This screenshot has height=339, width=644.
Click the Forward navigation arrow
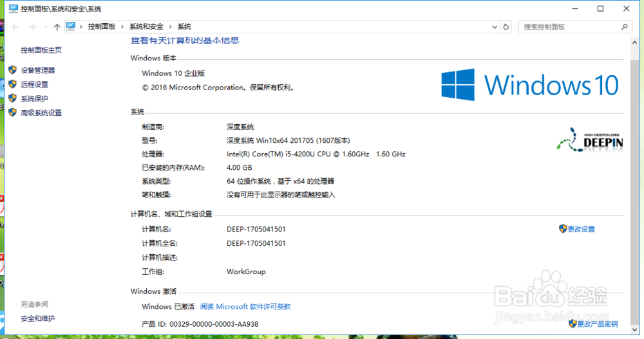pyautogui.click(x=32, y=27)
